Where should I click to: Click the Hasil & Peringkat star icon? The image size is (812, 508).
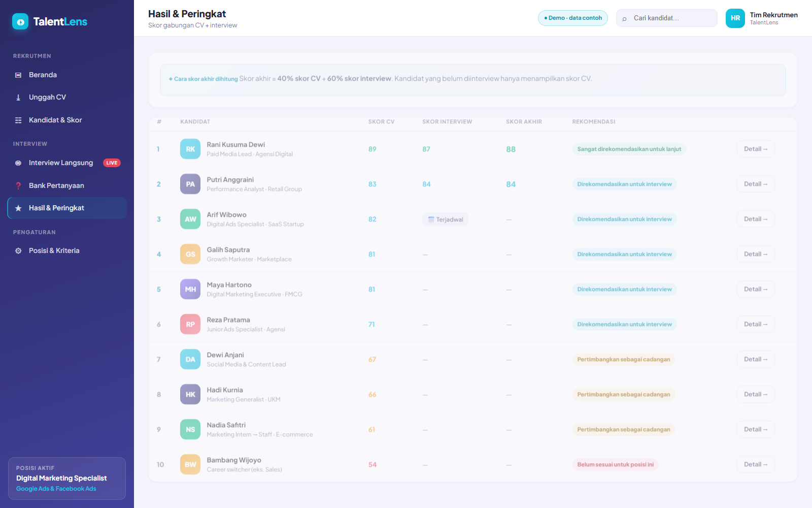[x=18, y=208]
